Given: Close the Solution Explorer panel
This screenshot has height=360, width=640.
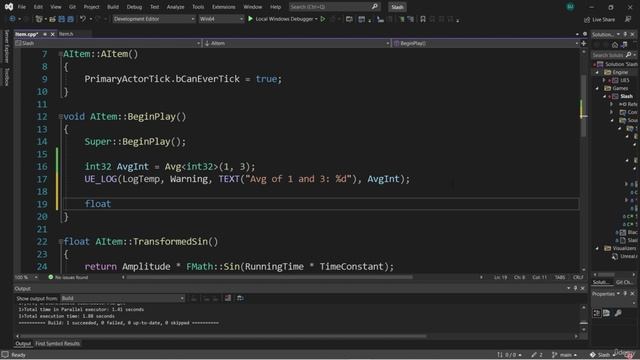Looking at the screenshot, I should pos(632,34).
